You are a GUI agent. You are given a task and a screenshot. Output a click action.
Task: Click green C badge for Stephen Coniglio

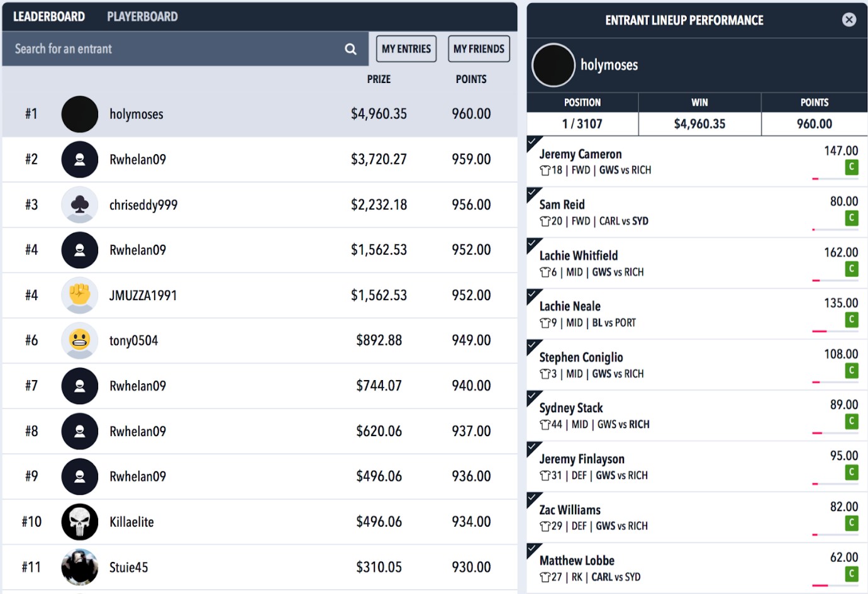coord(852,370)
